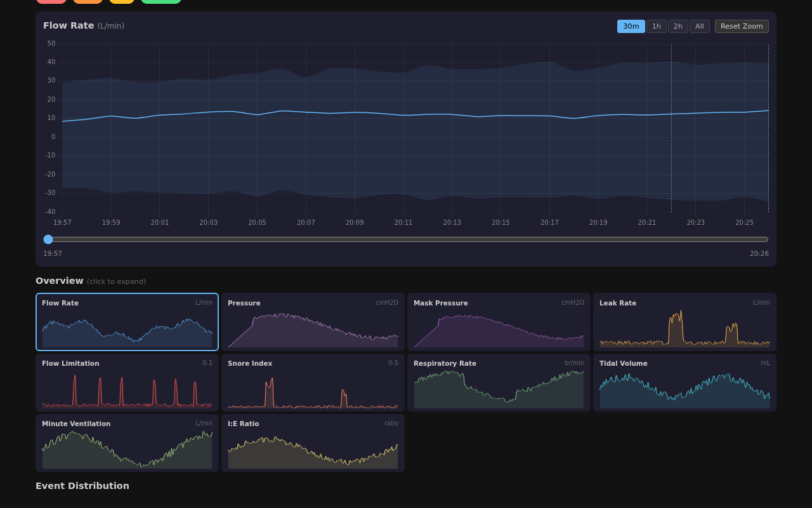Open the Leak Rate overview card

(684, 322)
